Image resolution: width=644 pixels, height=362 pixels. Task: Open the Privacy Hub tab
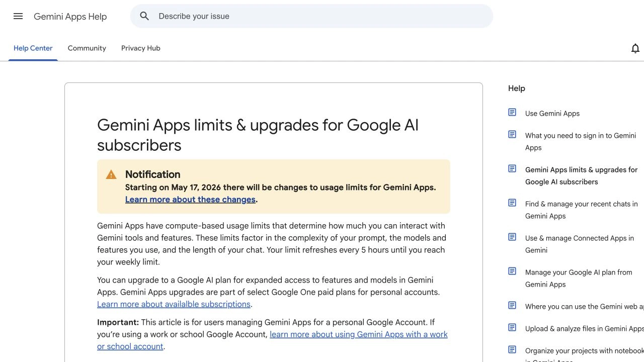141,48
